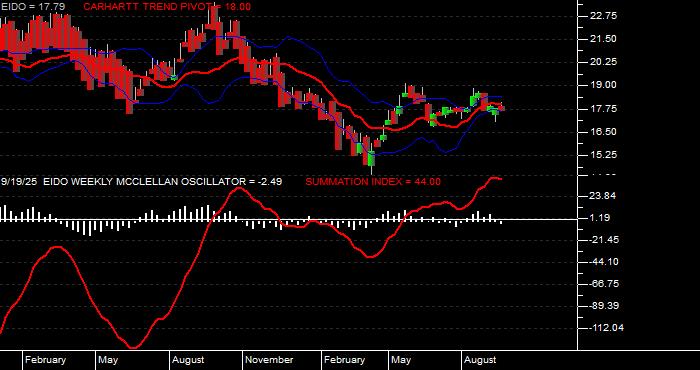
Task: Select the 15.25 price axis label
Action: click(x=604, y=155)
